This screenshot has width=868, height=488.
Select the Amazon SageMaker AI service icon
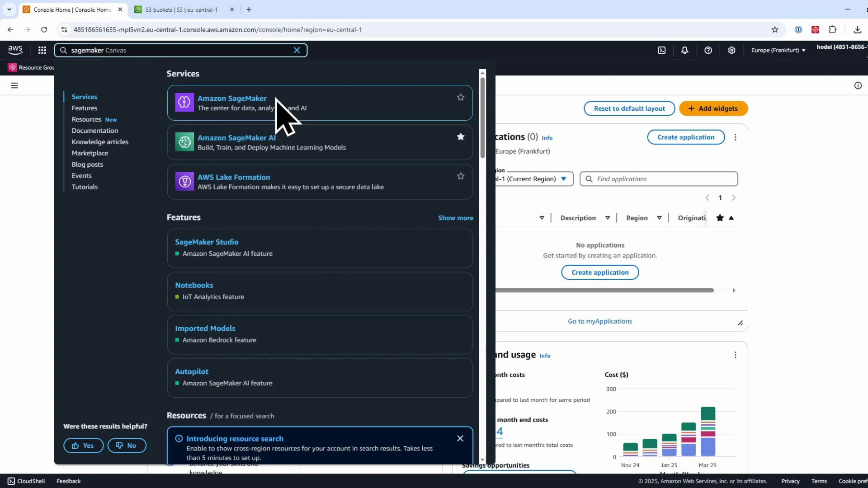[184, 141]
